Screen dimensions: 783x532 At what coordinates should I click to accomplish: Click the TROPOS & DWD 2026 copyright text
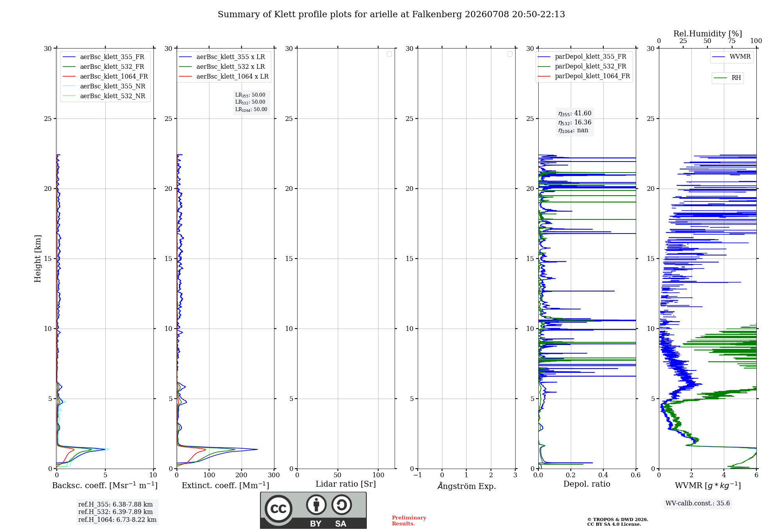click(617, 519)
